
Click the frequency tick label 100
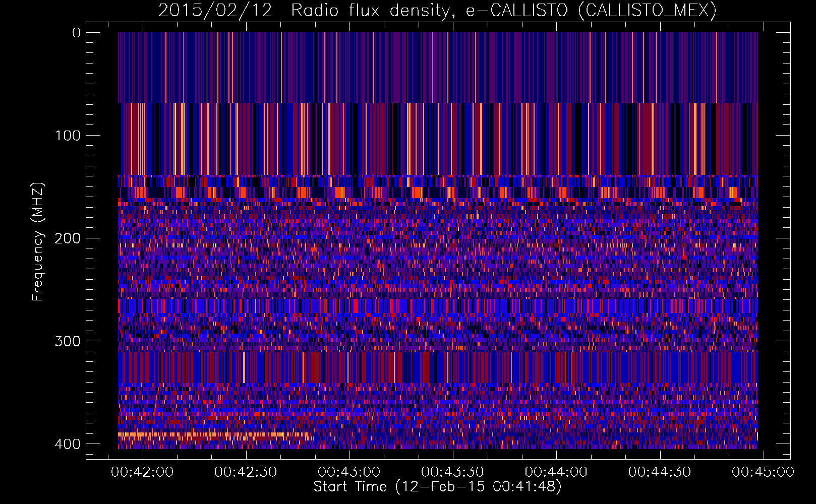pyautogui.click(x=67, y=136)
